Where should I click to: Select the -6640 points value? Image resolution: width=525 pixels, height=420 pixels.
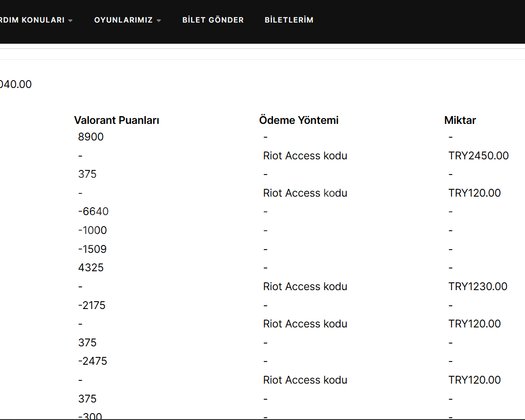click(93, 212)
